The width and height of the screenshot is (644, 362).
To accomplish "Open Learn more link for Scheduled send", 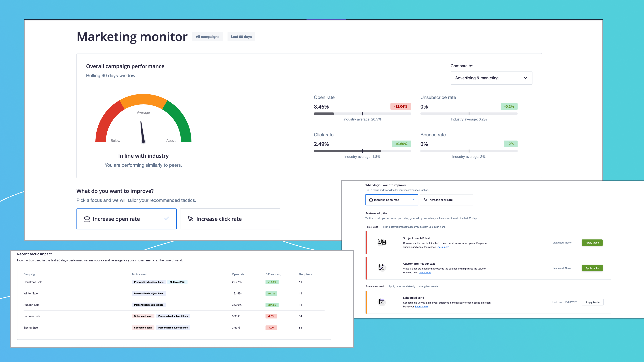I will click(x=421, y=307).
